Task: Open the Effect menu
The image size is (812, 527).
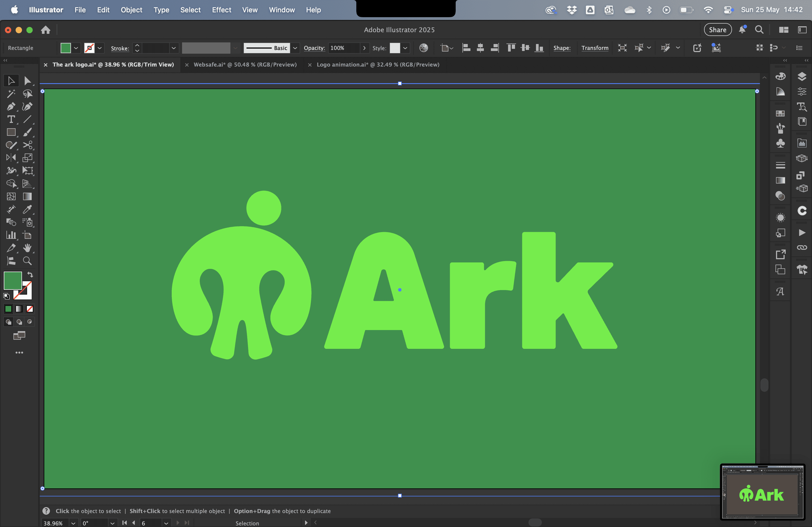Action: coord(221,10)
